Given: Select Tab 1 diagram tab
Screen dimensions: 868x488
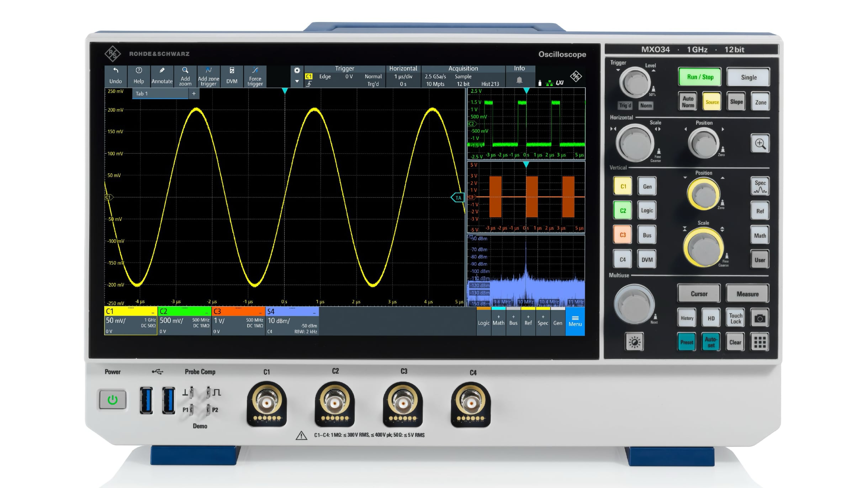Looking at the screenshot, I should [x=160, y=93].
